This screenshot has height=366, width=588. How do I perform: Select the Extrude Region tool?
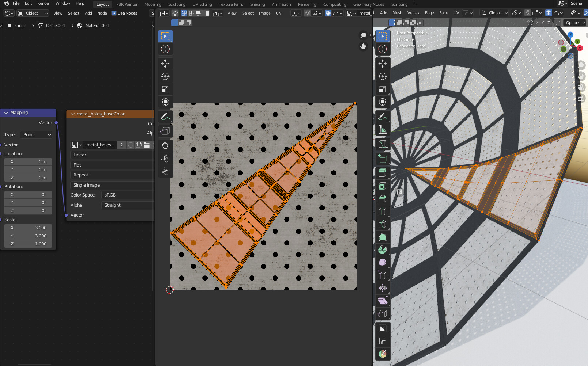point(383,173)
